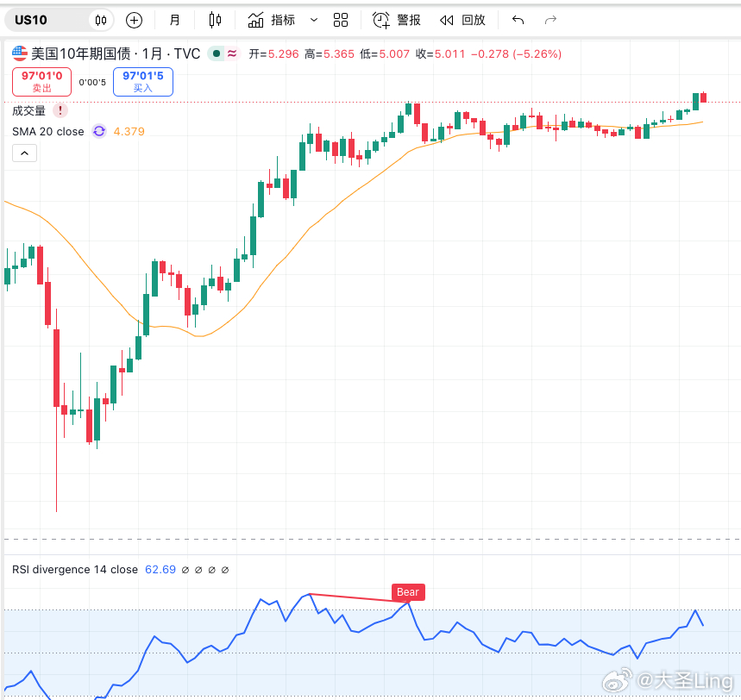
Task: Sell at 97'01'0 卖出
Action: click(41, 82)
